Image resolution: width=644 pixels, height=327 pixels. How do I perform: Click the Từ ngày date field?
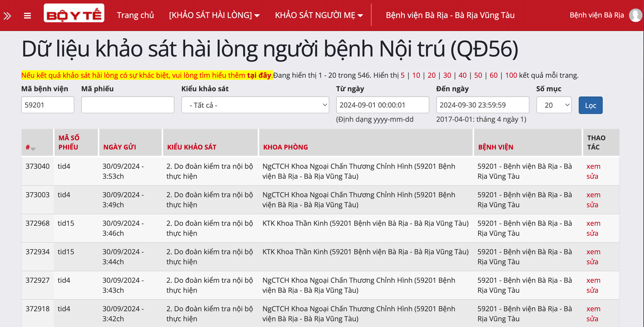(382, 105)
